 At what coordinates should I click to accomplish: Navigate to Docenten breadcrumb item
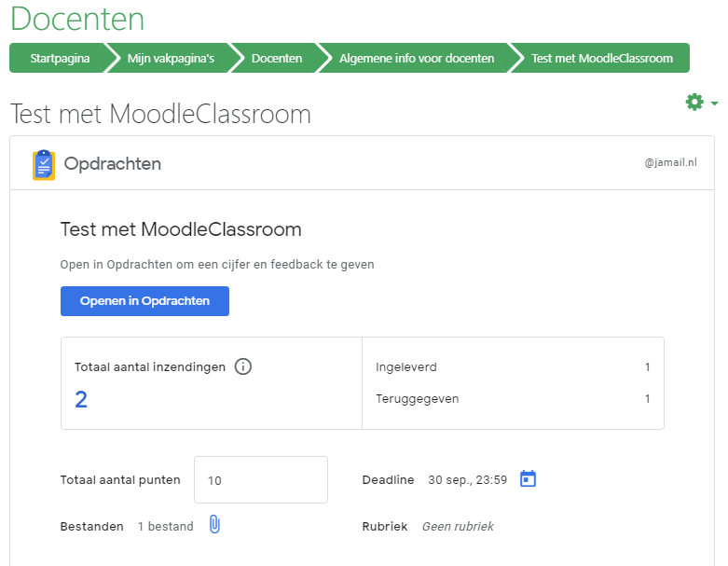[277, 58]
